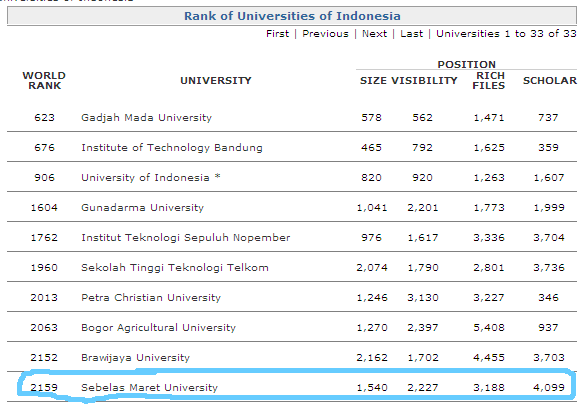This screenshot has width=586, height=407.
Task: Click Gadjah Mada visibility value 562
Action: (x=422, y=118)
